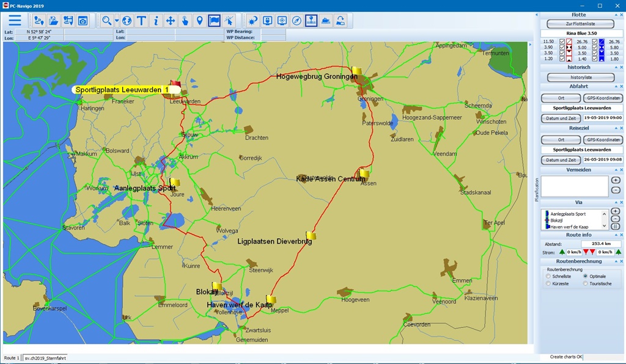Select the four-arrow pan map tool
Image resolution: width=626 pixels, height=364 pixels.
(x=171, y=21)
